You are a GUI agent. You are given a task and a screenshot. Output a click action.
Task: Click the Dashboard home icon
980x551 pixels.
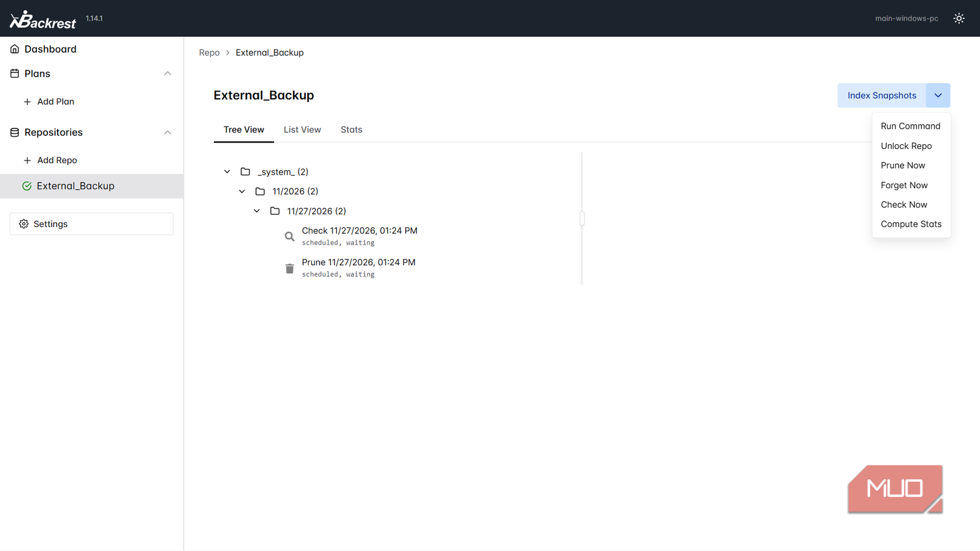tap(15, 49)
